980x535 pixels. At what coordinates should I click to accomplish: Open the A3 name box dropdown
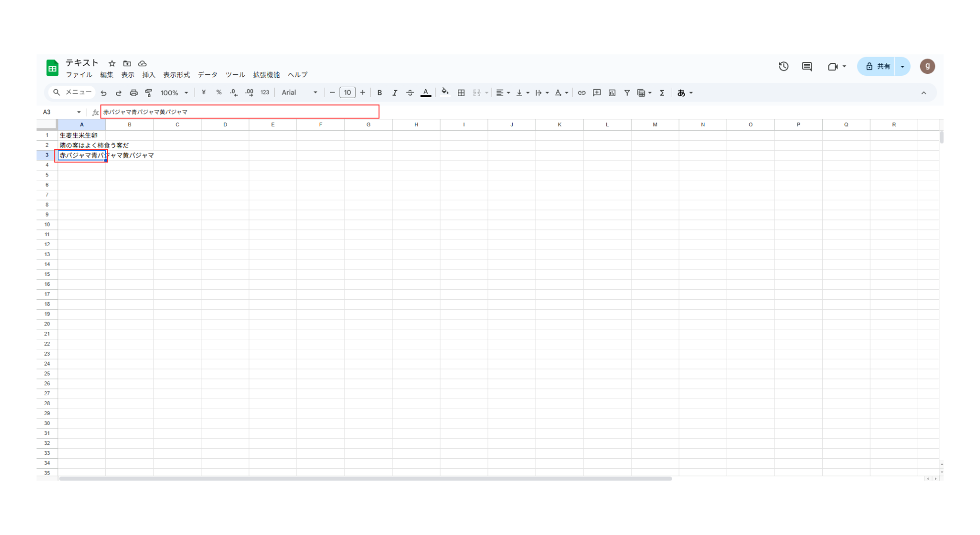pos(79,112)
